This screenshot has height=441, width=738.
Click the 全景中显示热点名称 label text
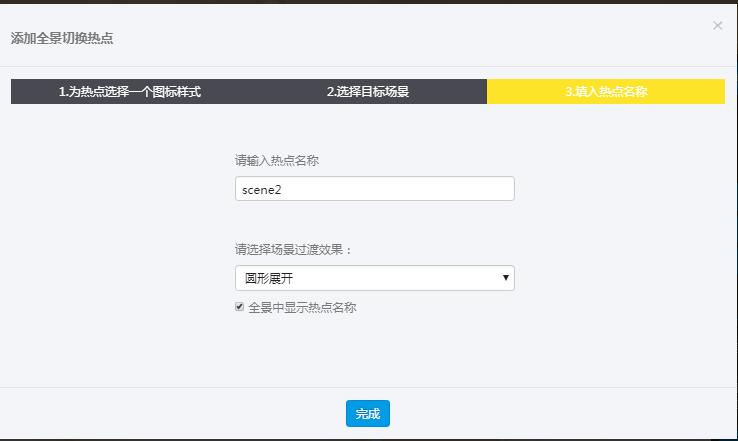tap(302, 308)
